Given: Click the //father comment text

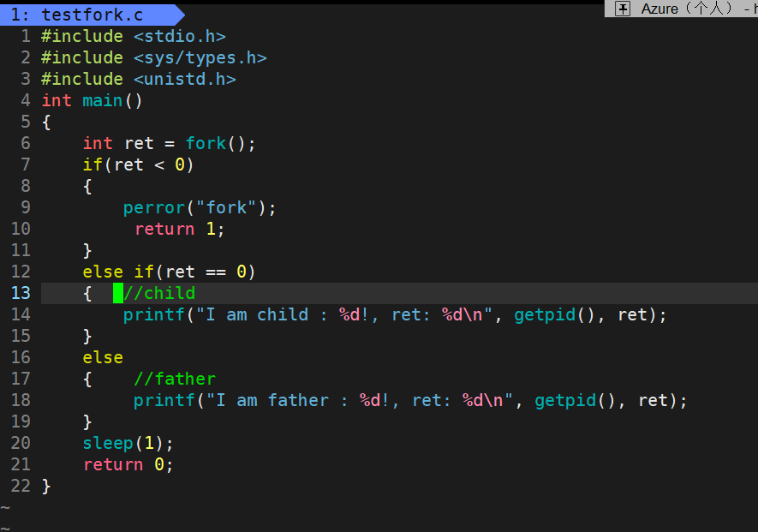Looking at the screenshot, I should point(175,379).
